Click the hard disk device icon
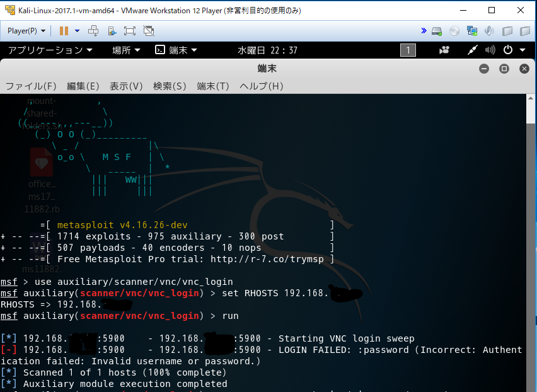 437,31
